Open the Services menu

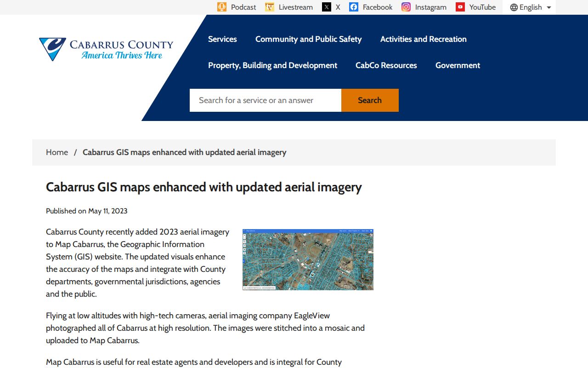222,39
